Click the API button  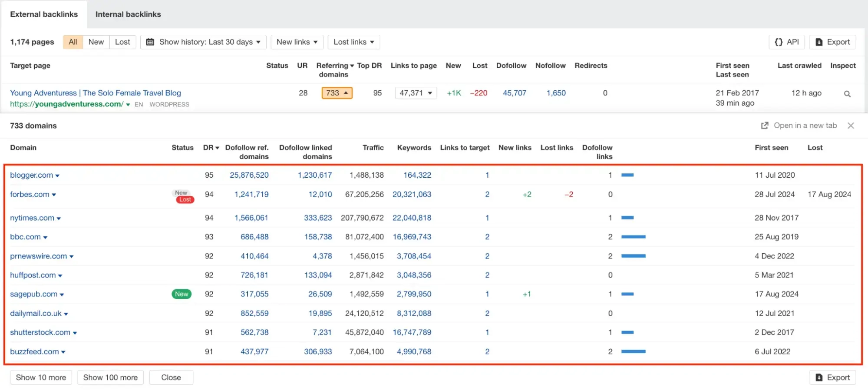point(786,42)
